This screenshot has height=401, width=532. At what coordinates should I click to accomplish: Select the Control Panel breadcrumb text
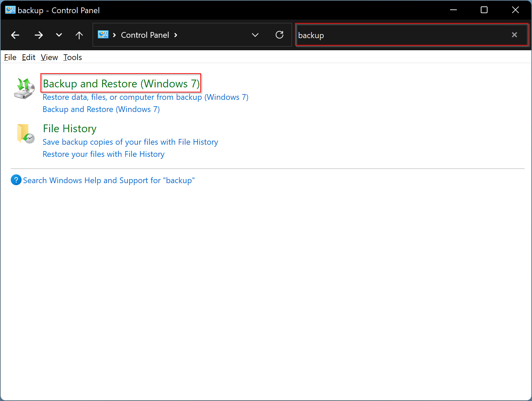(x=145, y=35)
